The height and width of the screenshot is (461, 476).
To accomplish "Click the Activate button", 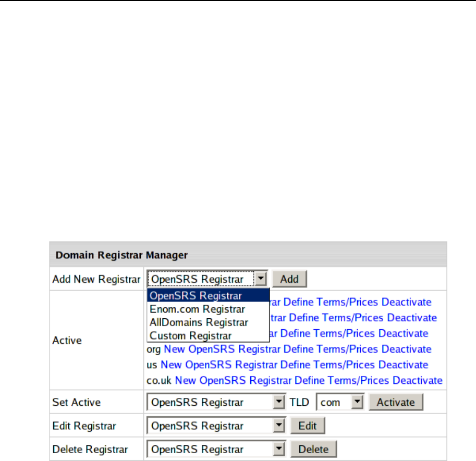I will (x=396, y=402).
